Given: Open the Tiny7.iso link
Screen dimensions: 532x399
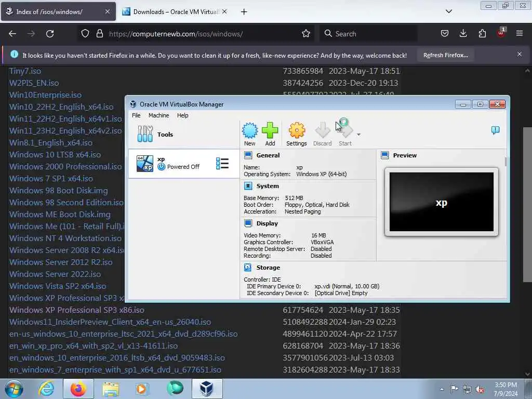Looking at the screenshot, I should point(25,71).
